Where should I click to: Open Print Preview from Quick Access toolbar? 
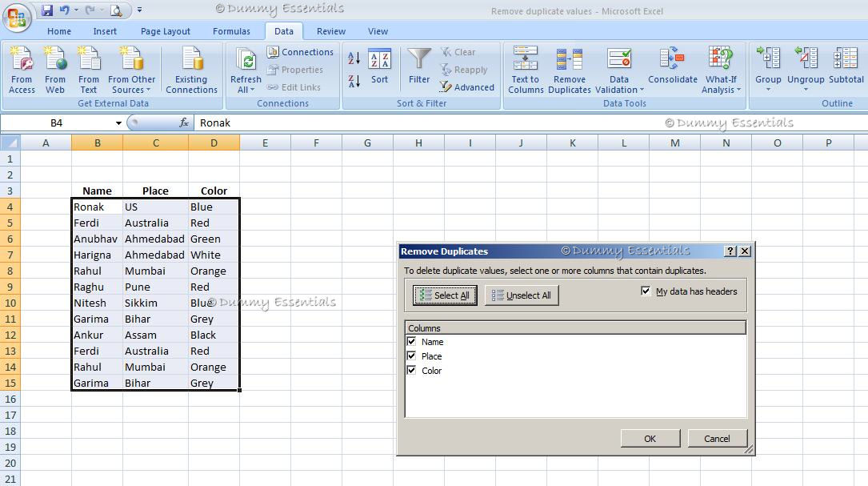click(116, 10)
